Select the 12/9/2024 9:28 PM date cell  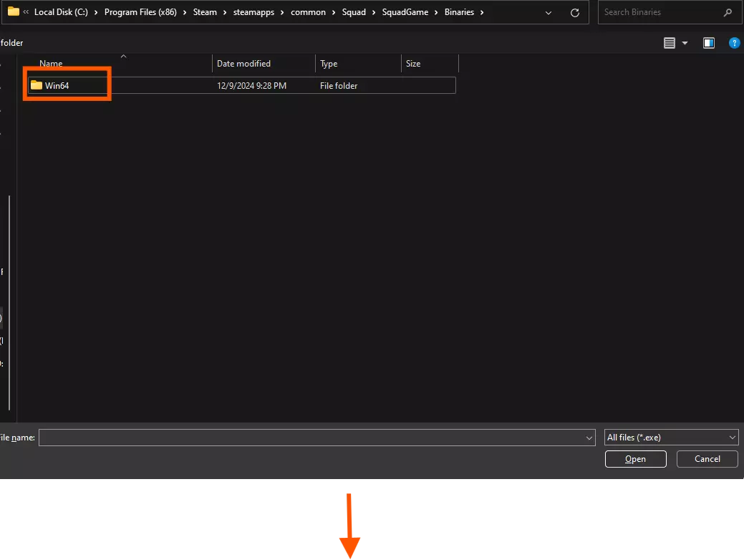pos(251,86)
